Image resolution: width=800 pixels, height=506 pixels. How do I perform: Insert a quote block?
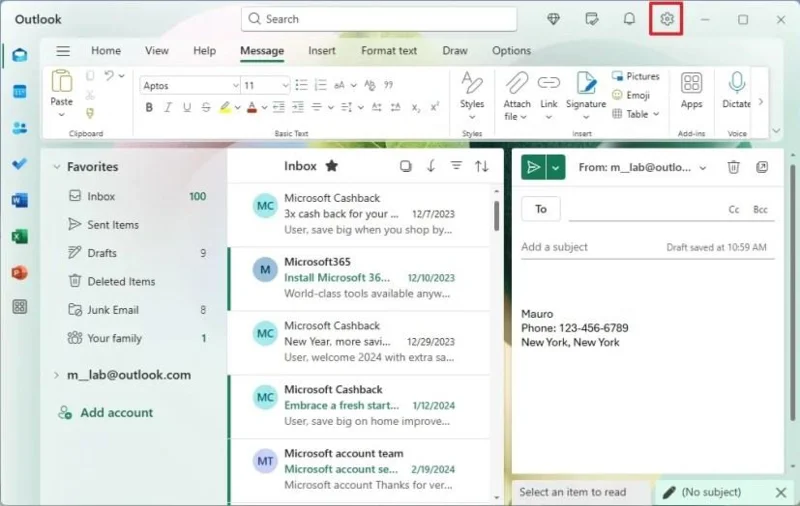point(388,85)
